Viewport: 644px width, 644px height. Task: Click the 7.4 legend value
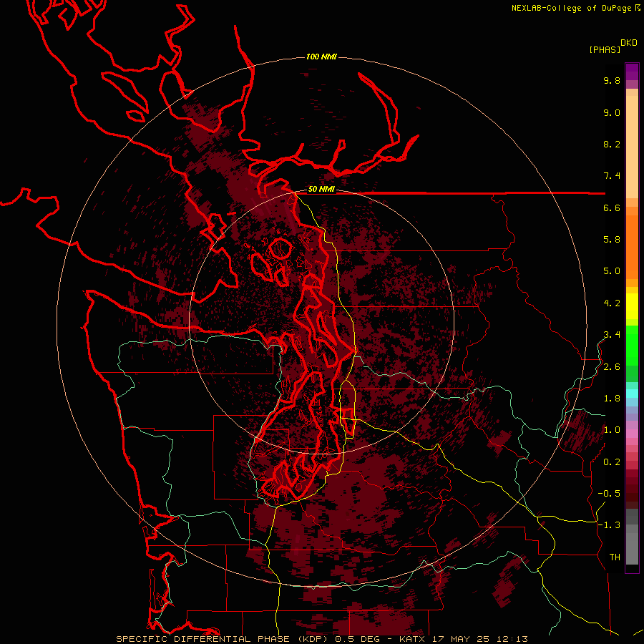click(612, 176)
